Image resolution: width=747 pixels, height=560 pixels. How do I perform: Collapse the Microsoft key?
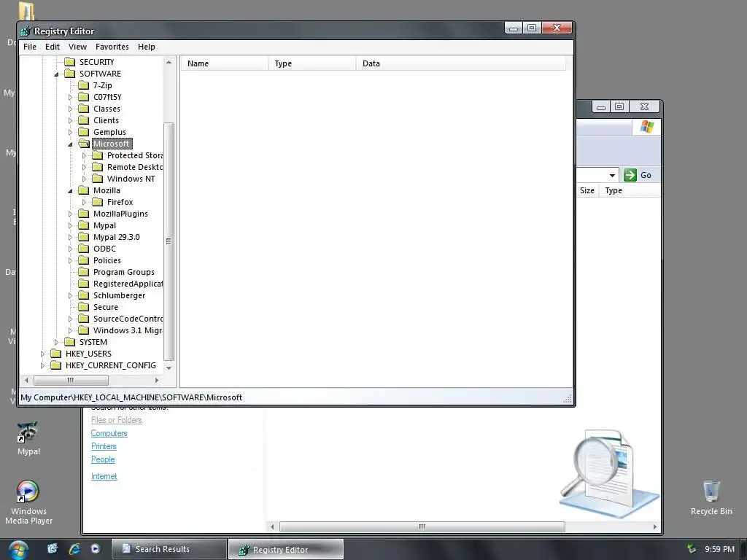coord(71,144)
